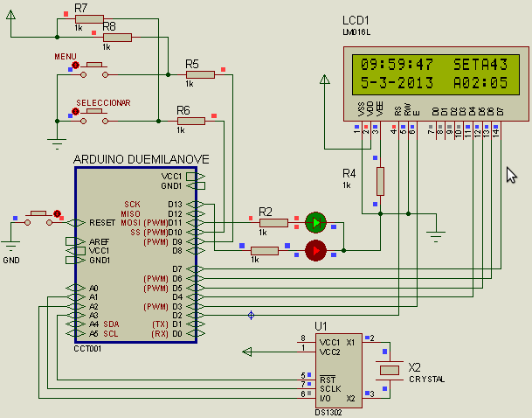532x418 pixels.
Task: Click the LM016L part label
Action: tap(356, 32)
